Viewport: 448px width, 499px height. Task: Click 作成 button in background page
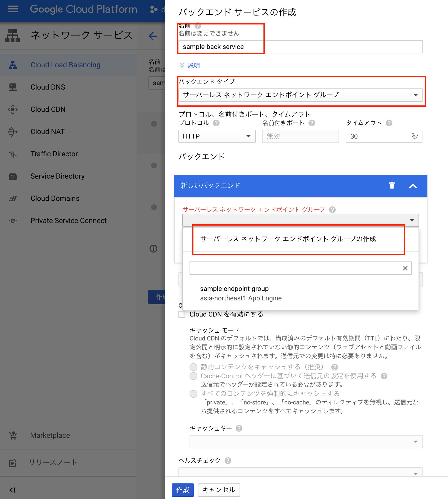[x=157, y=297]
